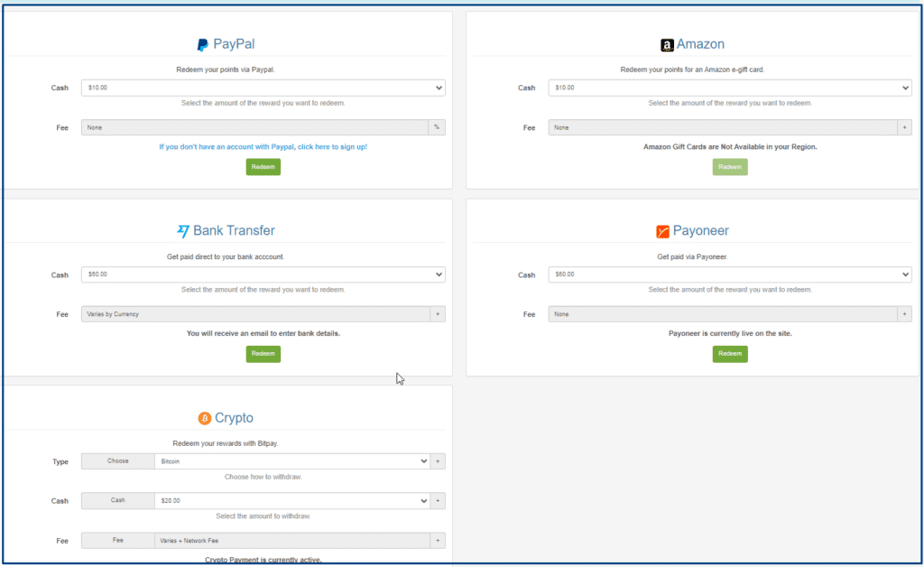
Task: Click the Amazon logo icon
Action: pyautogui.click(x=667, y=45)
